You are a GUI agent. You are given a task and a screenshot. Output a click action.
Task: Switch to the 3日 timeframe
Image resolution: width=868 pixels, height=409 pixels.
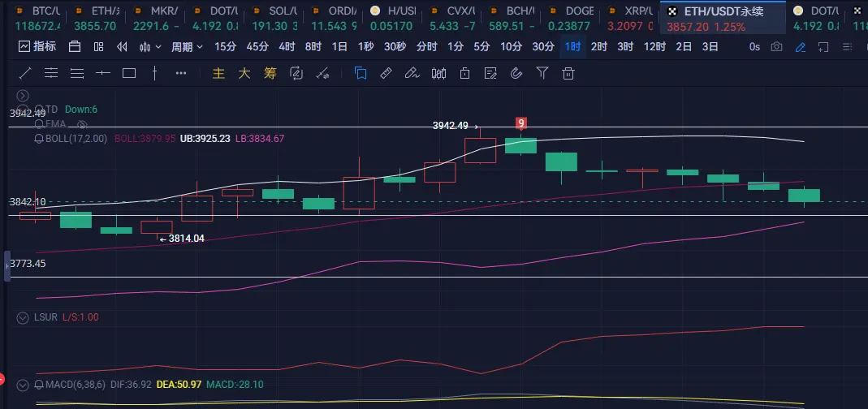(x=710, y=47)
